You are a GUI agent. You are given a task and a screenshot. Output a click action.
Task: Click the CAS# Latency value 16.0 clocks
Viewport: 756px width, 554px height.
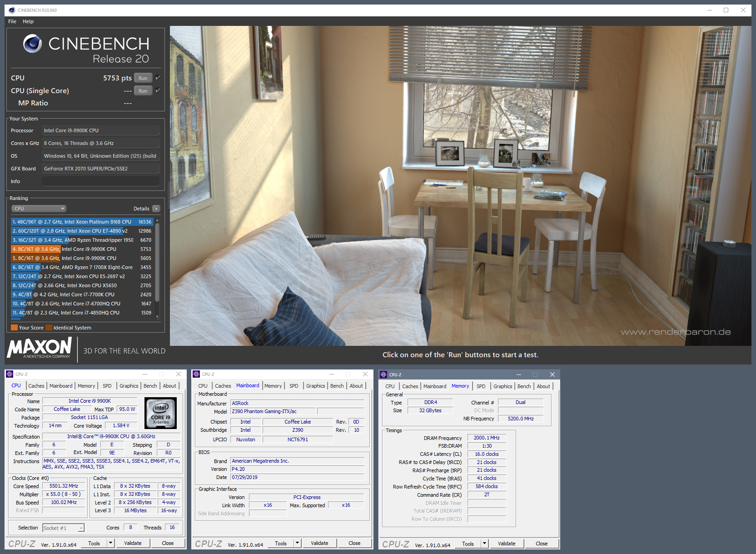tap(487, 454)
